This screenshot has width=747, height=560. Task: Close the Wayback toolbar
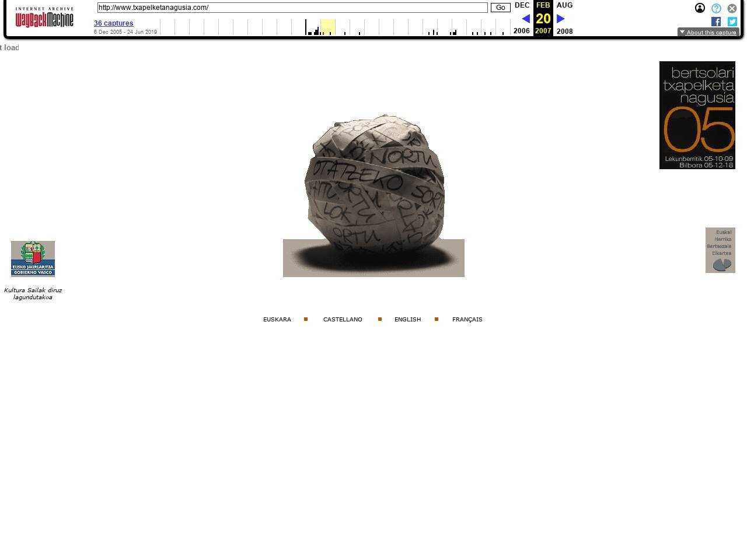pos(732,8)
